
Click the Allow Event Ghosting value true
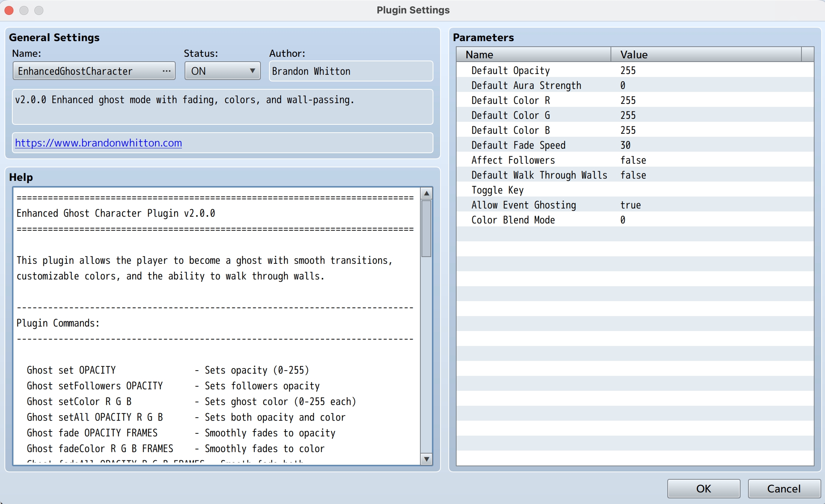631,205
